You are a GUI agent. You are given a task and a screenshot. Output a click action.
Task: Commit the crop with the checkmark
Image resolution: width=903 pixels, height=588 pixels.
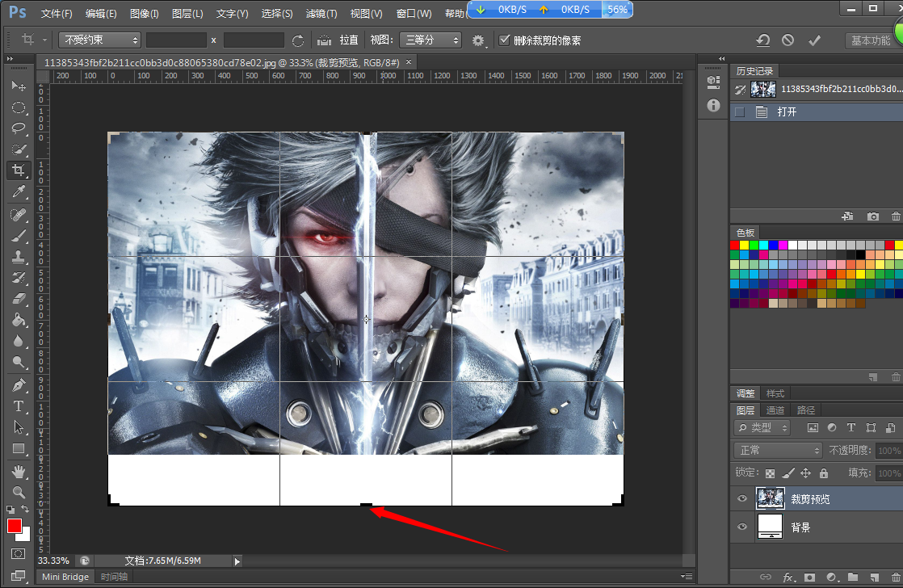(814, 40)
